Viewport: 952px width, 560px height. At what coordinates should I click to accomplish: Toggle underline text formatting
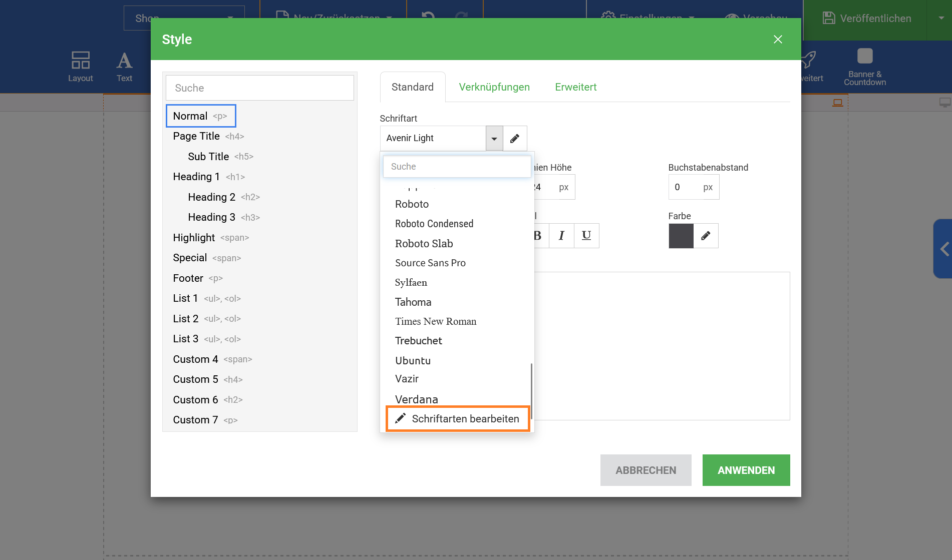tap(586, 236)
